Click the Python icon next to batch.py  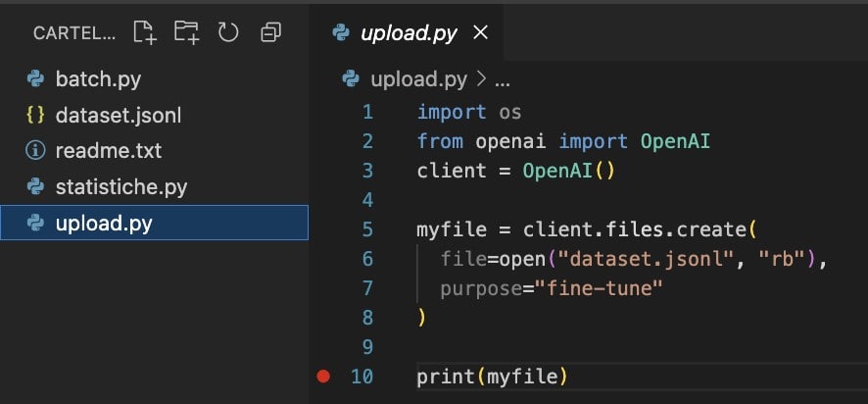point(36,79)
